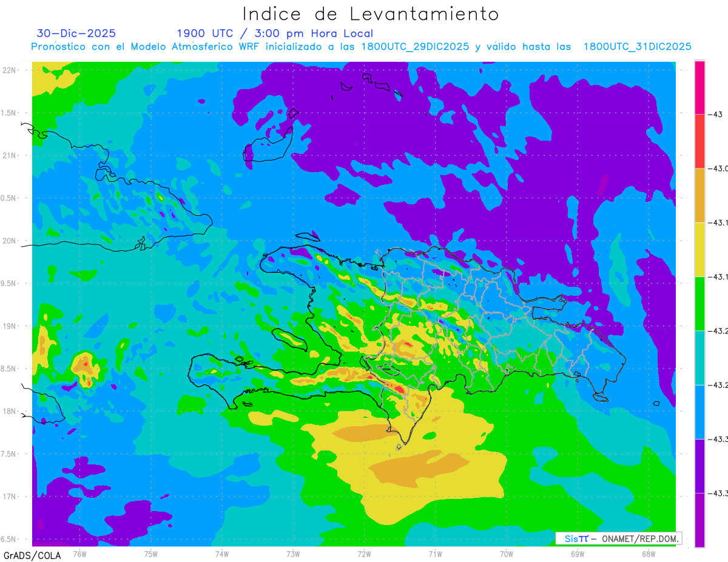Select the orange segment of the color bar
728x562 pixels.
point(699,195)
